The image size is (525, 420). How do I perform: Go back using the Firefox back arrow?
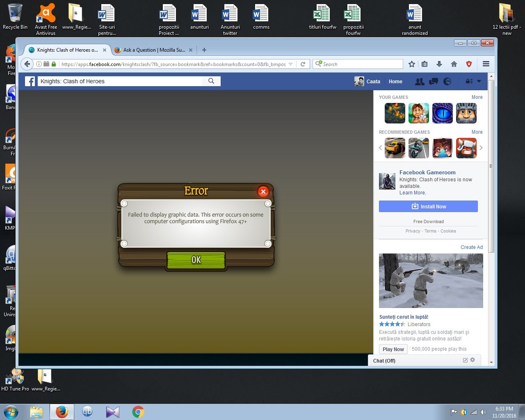click(27, 64)
